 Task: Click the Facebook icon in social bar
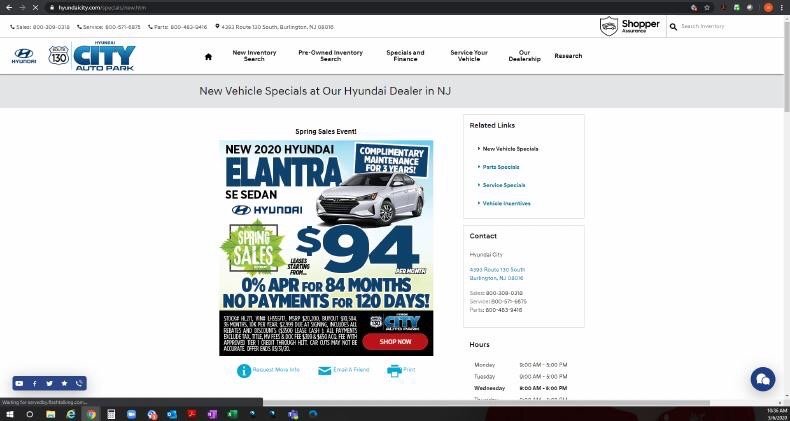pos(34,383)
